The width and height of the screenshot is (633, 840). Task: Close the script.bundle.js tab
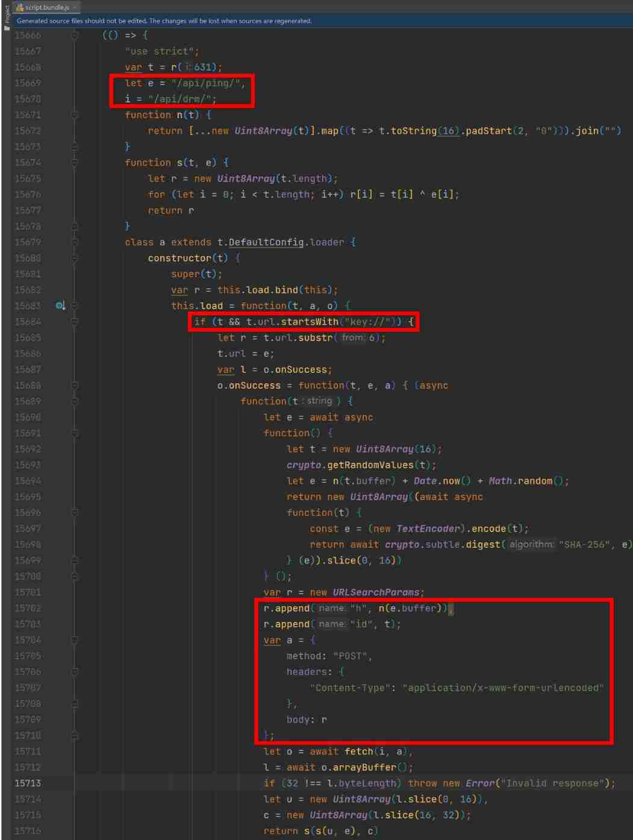[x=75, y=7]
